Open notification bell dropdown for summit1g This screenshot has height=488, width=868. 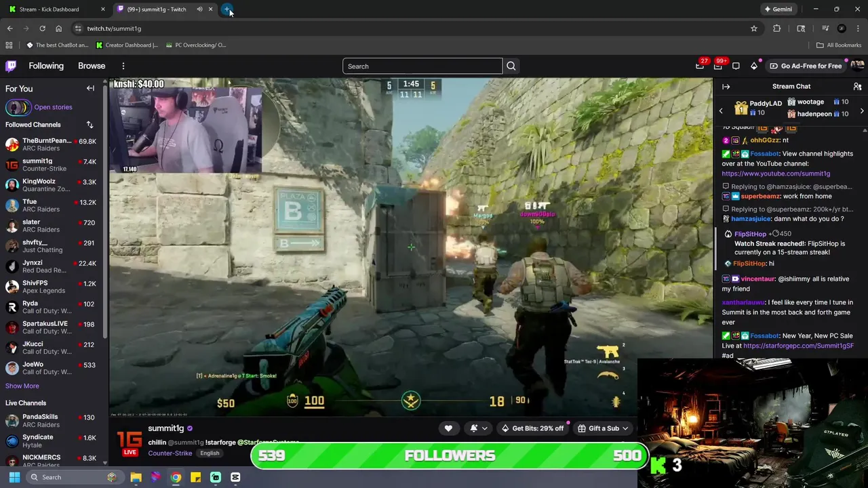pyautogui.click(x=478, y=428)
